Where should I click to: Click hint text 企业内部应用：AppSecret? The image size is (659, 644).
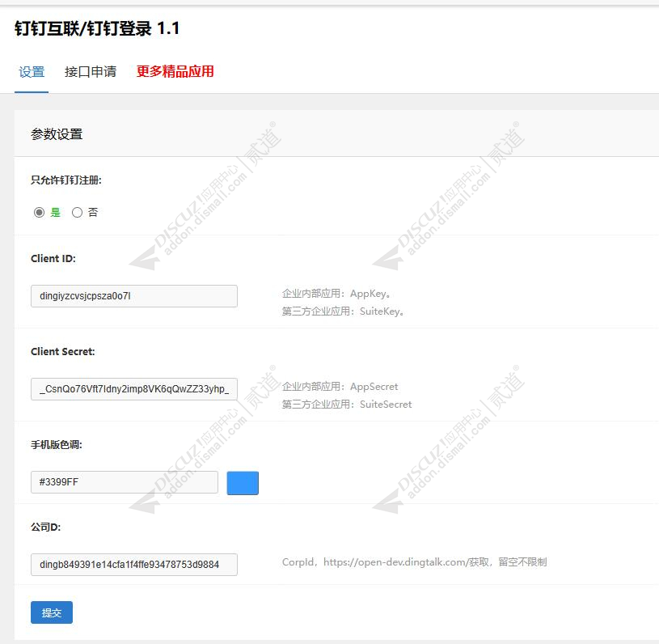(340, 387)
